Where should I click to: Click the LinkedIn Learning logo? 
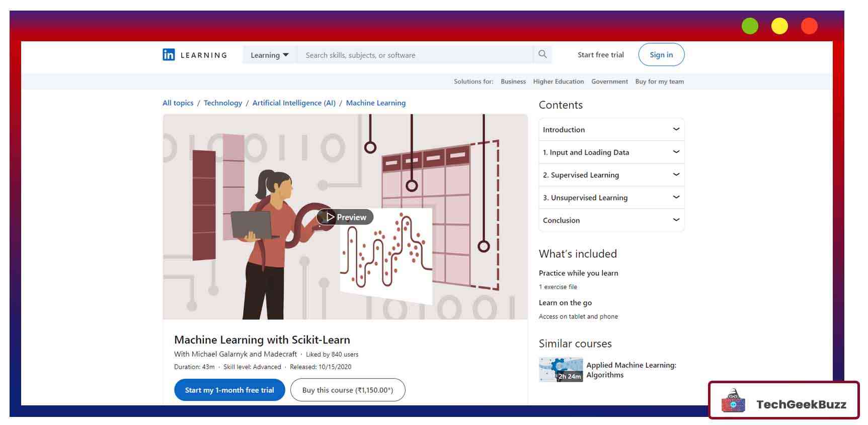click(x=194, y=55)
